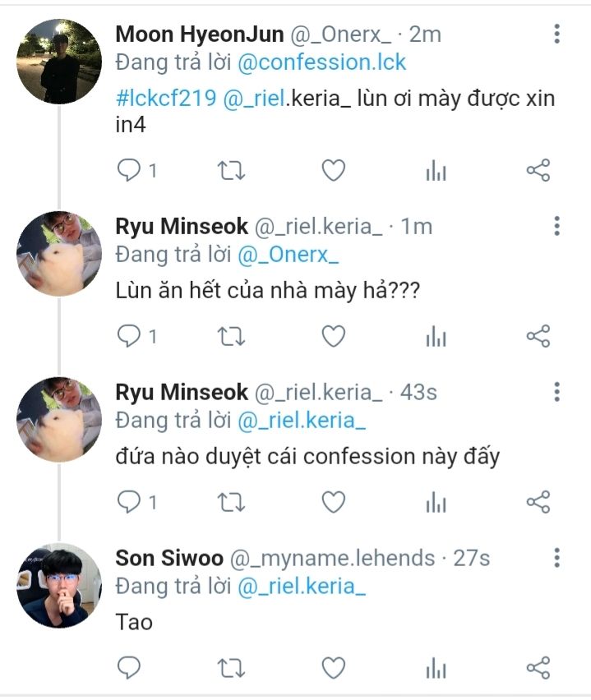The width and height of the screenshot is (591, 700).
Task: Open the Son Siwoo display name
Action: [x=169, y=558]
